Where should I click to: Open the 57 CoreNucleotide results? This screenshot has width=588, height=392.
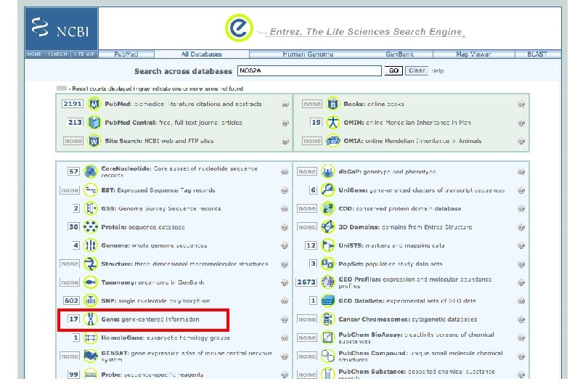tap(73, 171)
